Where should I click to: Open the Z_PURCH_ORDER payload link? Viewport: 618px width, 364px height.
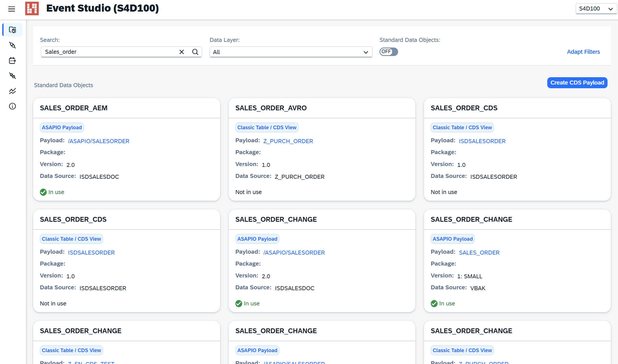(x=288, y=141)
